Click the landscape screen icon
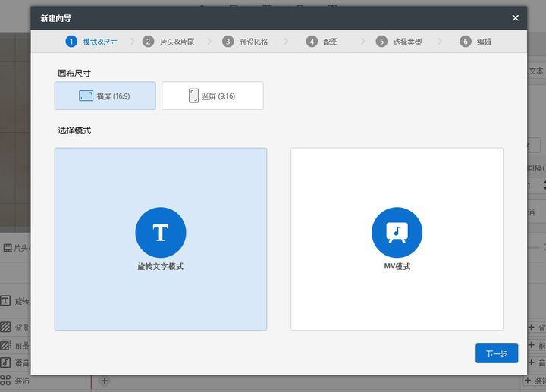Viewport: 546px width, 392px height. (x=86, y=96)
